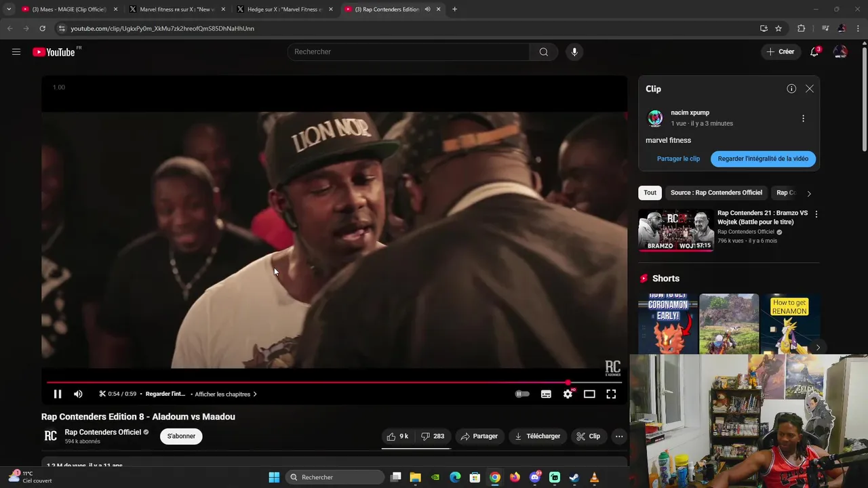Open Discord from the taskbar
Screen dimensions: 868x488
[x=535, y=477]
